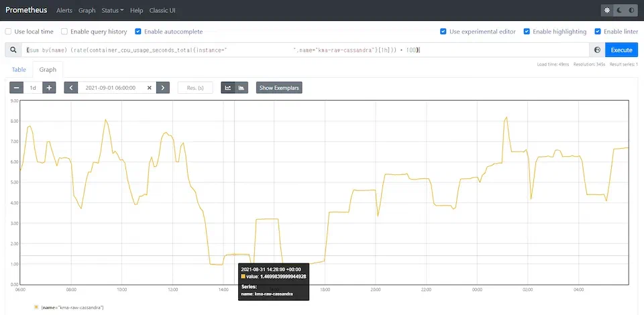Open the Help page
644x315 pixels.
[136, 10]
